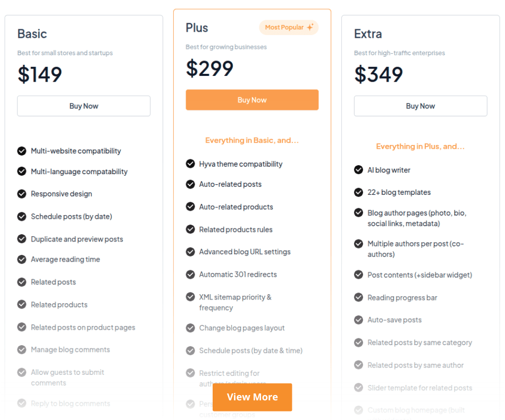Click the Everything in Plus, and… text

pos(420,147)
